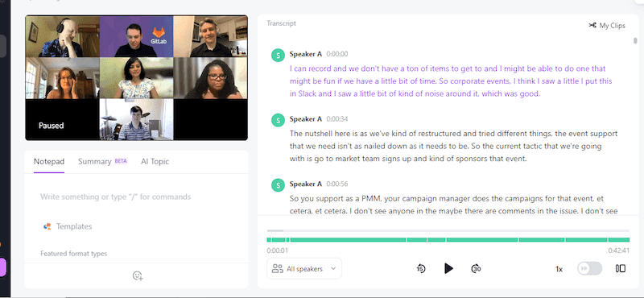Image resolution: width=644 pixels, height=298 pixels.
Task: Click the play button
Action: [448, 268]
